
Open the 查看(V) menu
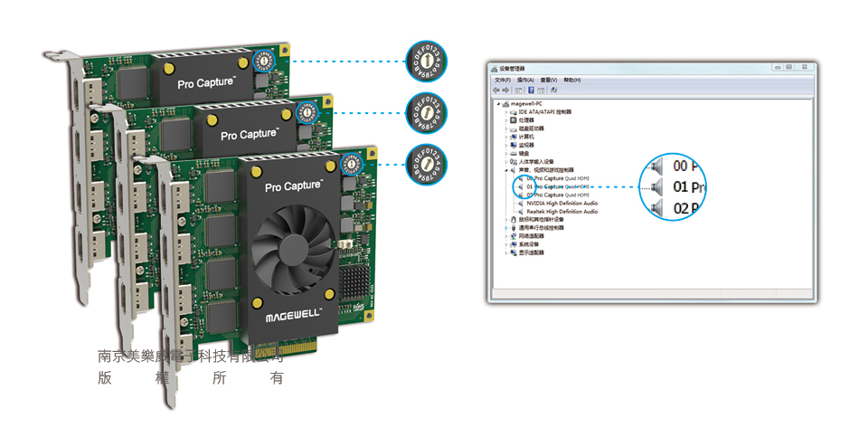[x=548, y=80]
